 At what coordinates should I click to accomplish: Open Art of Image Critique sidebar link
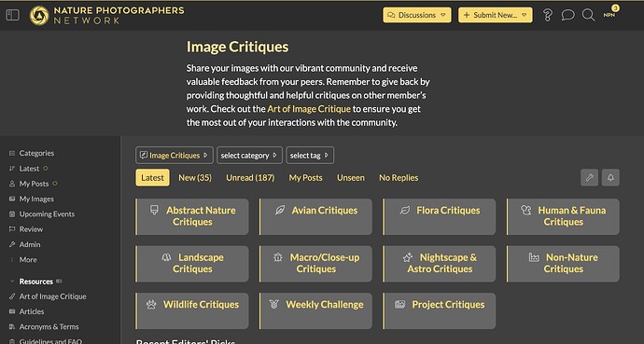(52, 296)
